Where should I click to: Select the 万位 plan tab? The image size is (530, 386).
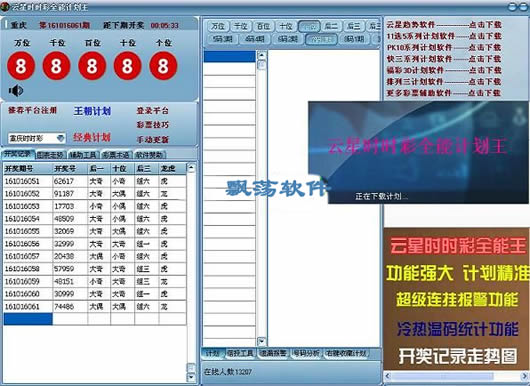coord(218,26)
